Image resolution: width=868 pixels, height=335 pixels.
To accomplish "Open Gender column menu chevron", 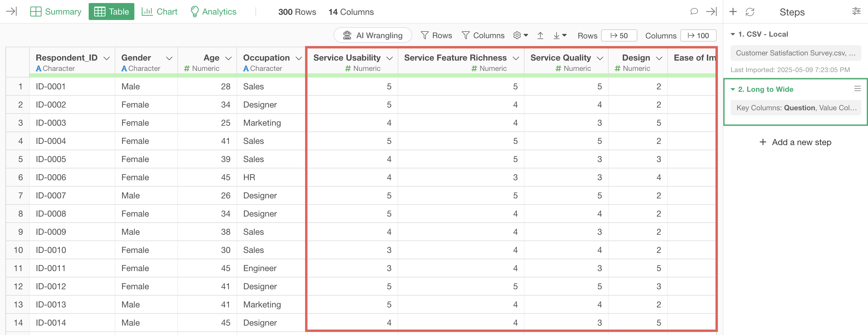I will click(x=169, y=58).
